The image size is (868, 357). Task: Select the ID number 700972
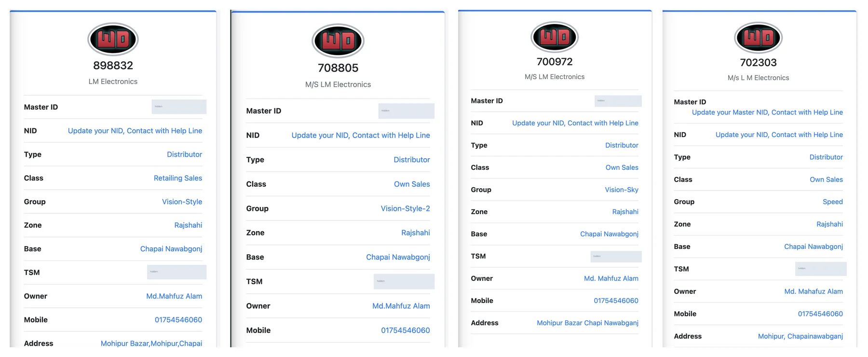555,62
